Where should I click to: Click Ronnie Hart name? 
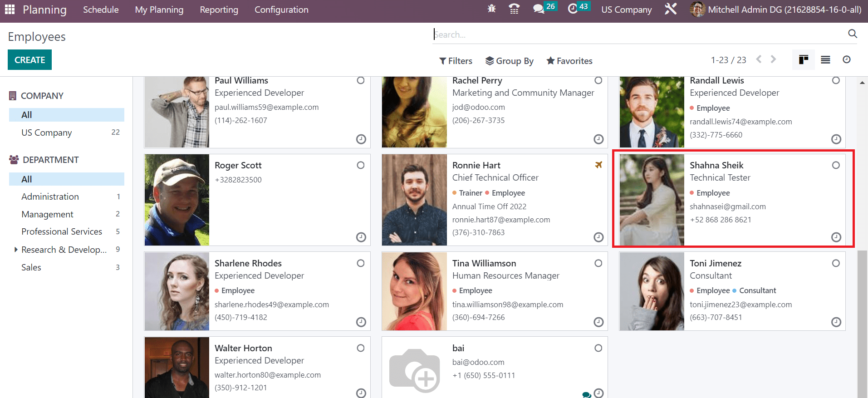click(x=476, y=165)
